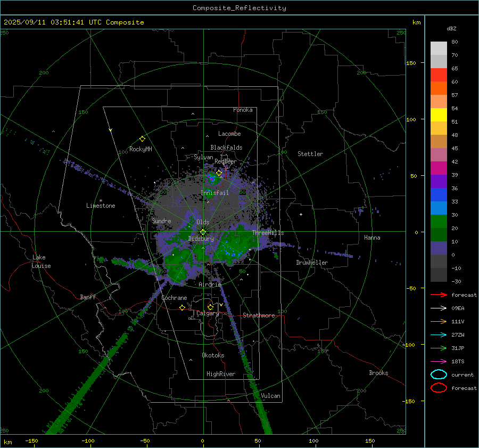Select the bright green 30–20 dBZ color band

click(x=439, y=222)
